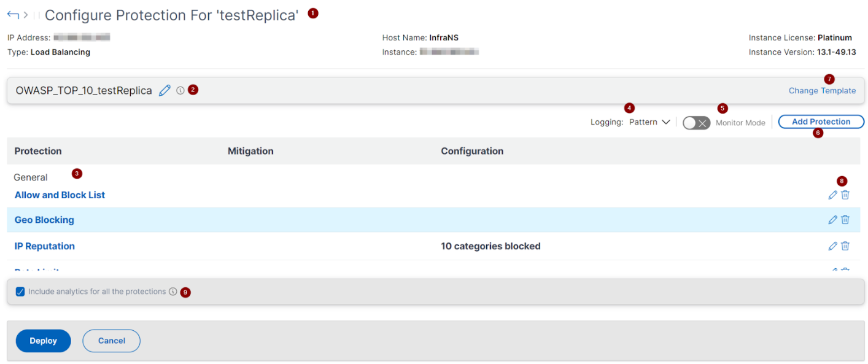This screenshot has width=868, height=364.
Task: Click the back arrow icon near title
Action: pos(13,15)
